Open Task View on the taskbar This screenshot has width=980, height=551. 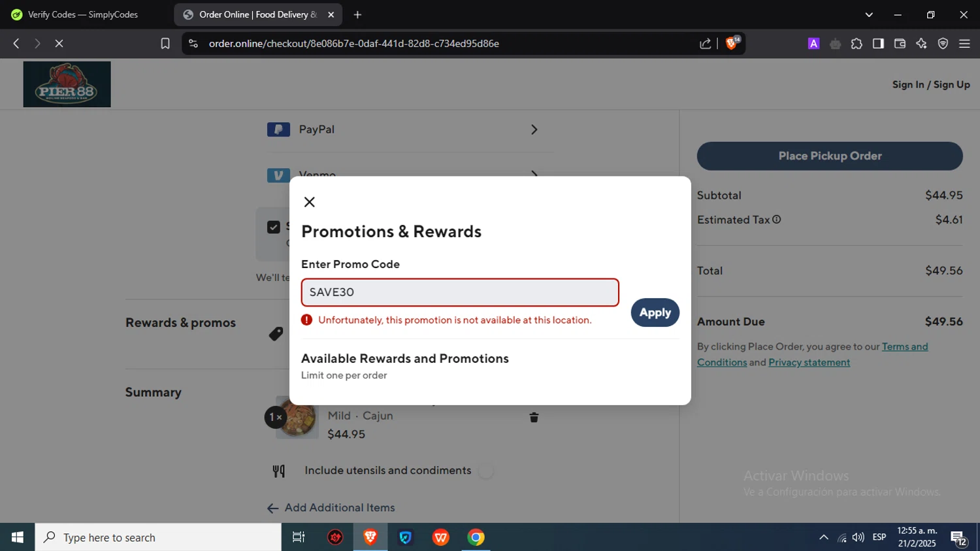299,537
